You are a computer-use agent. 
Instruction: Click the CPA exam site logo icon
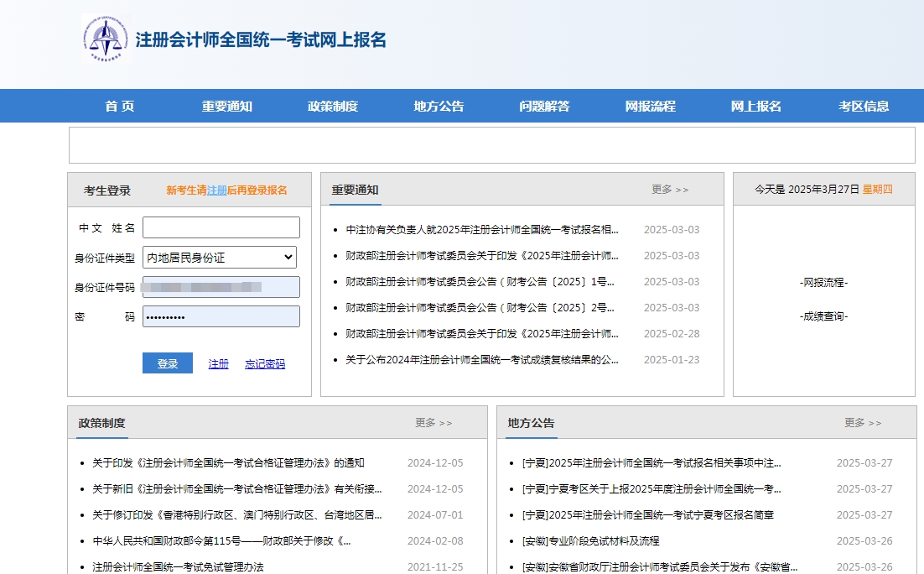(x=104, y=39)
